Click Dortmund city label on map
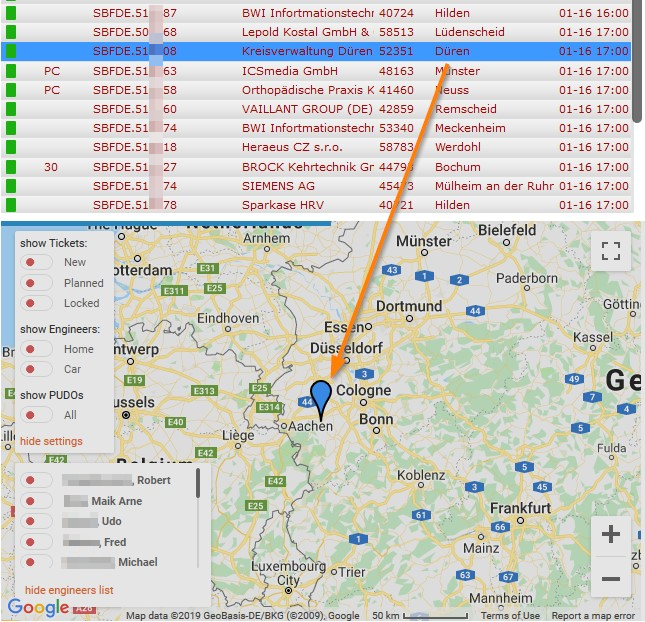 (x=409, y=306)
